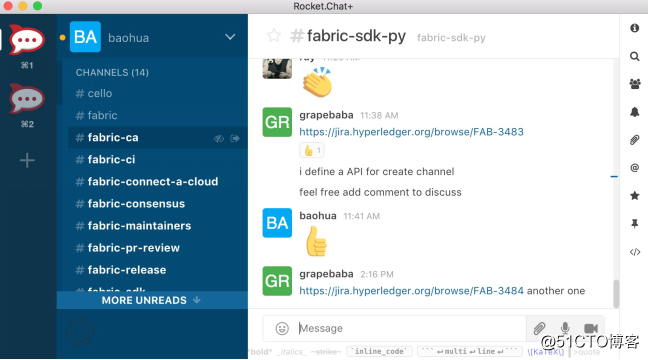Add a new server with plus icon
Screen dimensions: 649x360
coord(27,160)
